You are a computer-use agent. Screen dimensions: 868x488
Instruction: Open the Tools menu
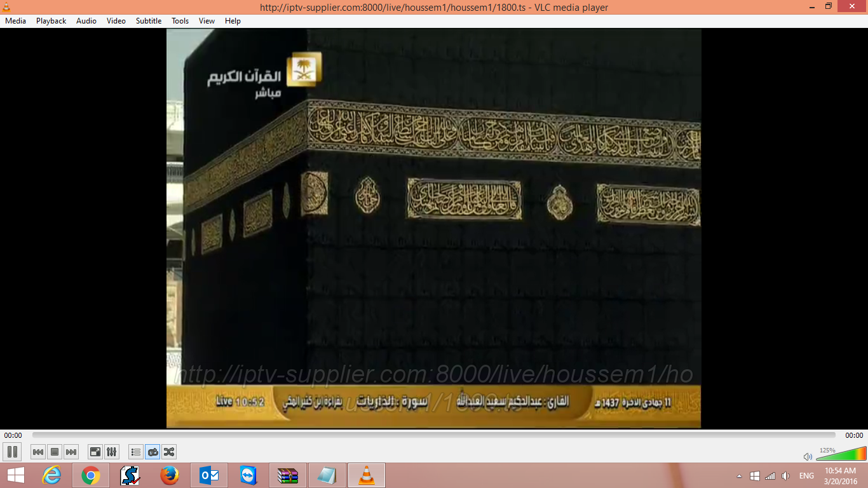[x=180, y=21]
